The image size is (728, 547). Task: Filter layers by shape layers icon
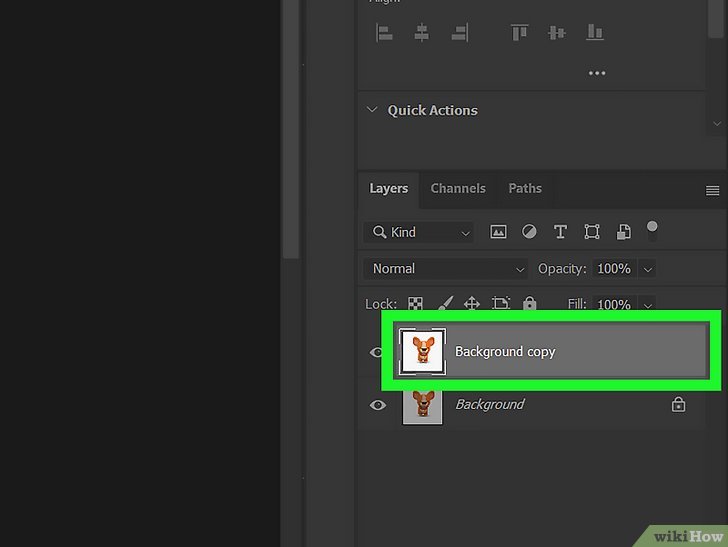pos(592,232)
